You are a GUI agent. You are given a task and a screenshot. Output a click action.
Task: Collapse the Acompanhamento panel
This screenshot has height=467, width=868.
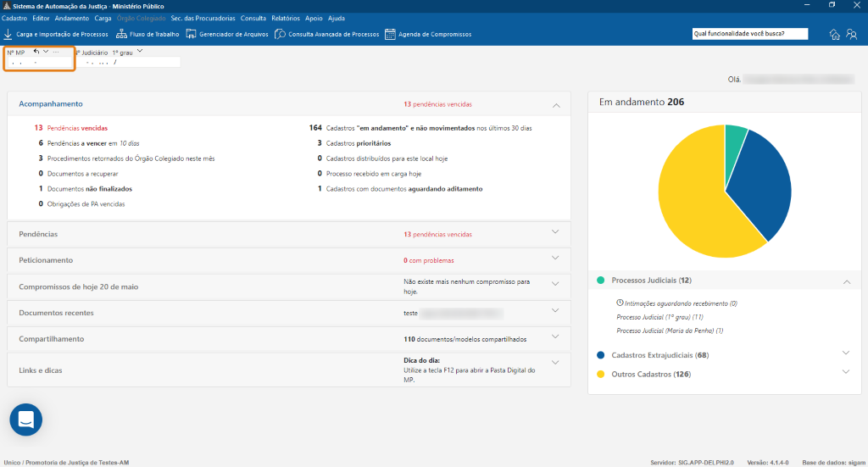(x=556, y=105)
